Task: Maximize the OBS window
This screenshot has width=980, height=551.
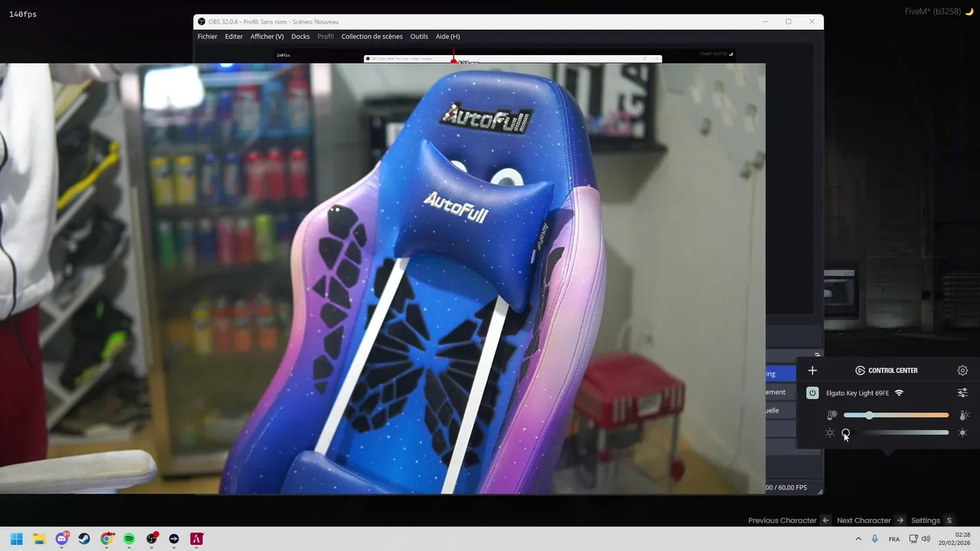Action: 788,21
